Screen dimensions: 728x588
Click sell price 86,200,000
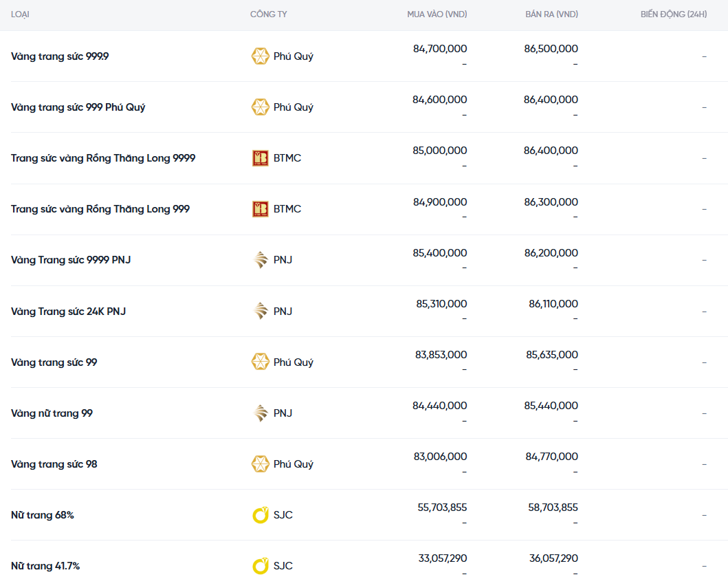pos(551,253)
